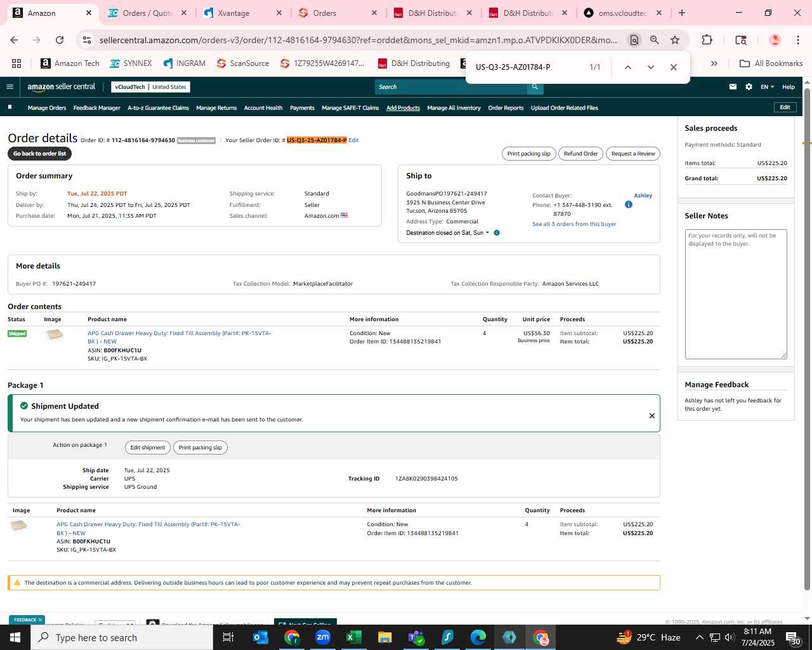Image resolution: width=812 pixels, height=650 pixels.
Task: Open the mail messages icon
Action: point(733,87)
